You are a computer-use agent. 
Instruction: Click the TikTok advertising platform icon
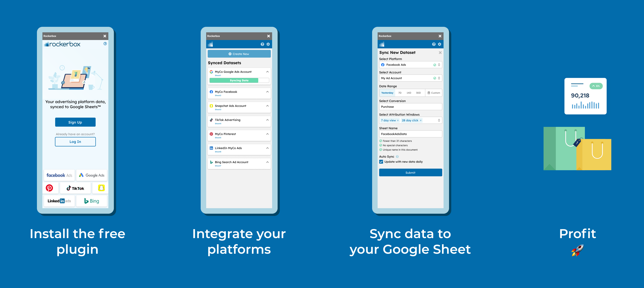pyautogui.click(x=75, y=188)
